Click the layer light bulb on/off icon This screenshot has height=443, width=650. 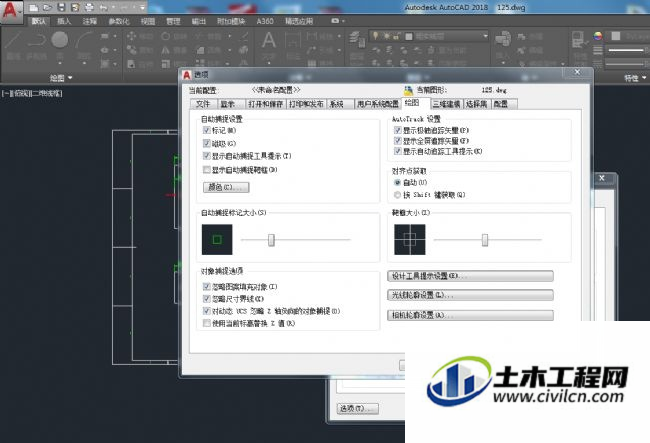point(375,36)
